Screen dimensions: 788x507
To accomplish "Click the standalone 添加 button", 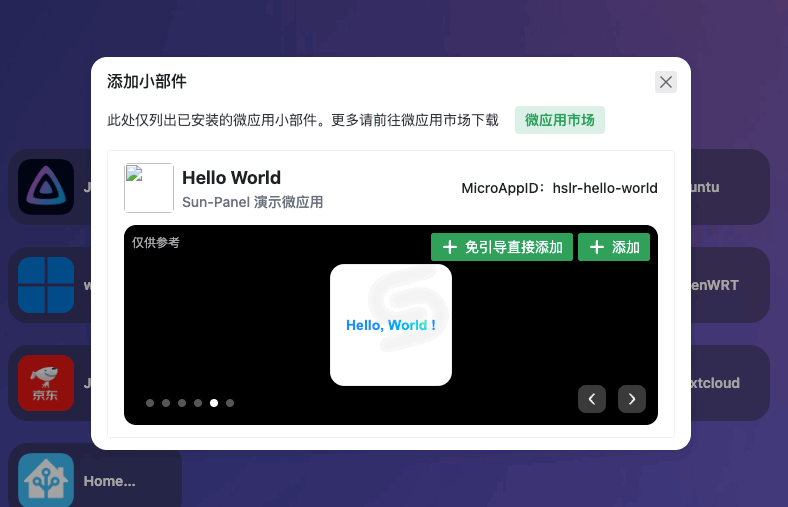I will pyautogui.click(x=614, y=247).
